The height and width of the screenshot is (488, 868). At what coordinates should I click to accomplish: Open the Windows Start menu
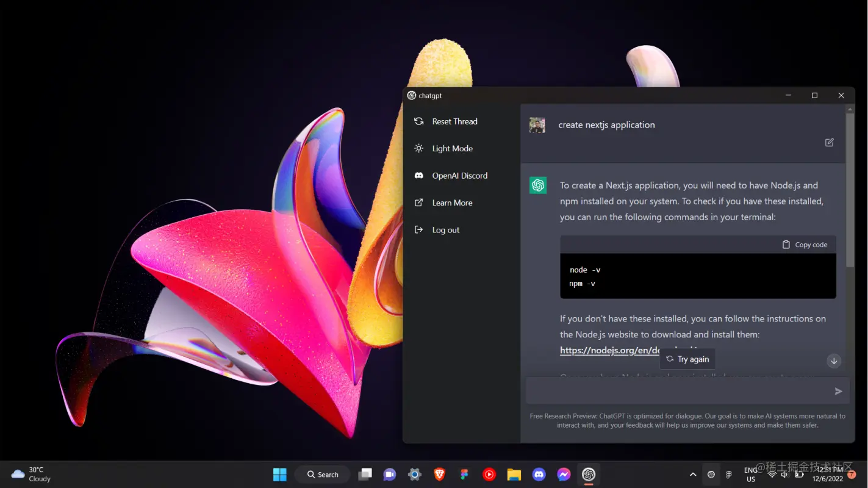pyautogui.click(x=280, y=475)
